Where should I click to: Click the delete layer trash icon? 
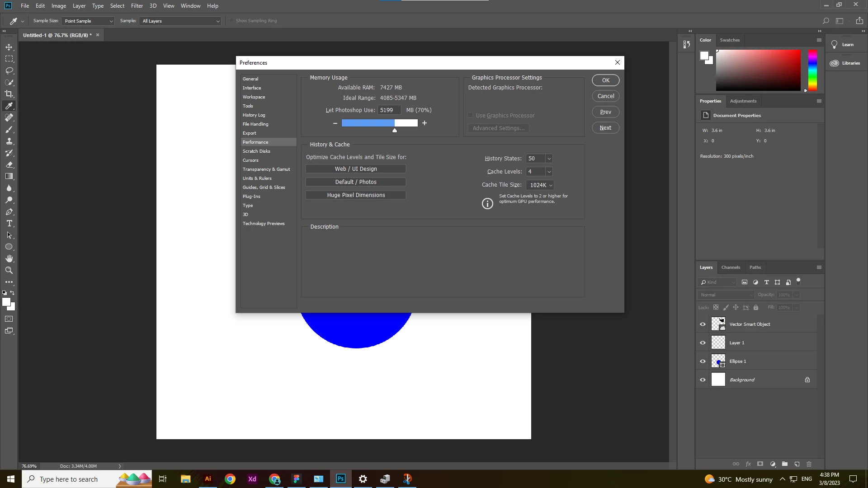coord(809,464)
